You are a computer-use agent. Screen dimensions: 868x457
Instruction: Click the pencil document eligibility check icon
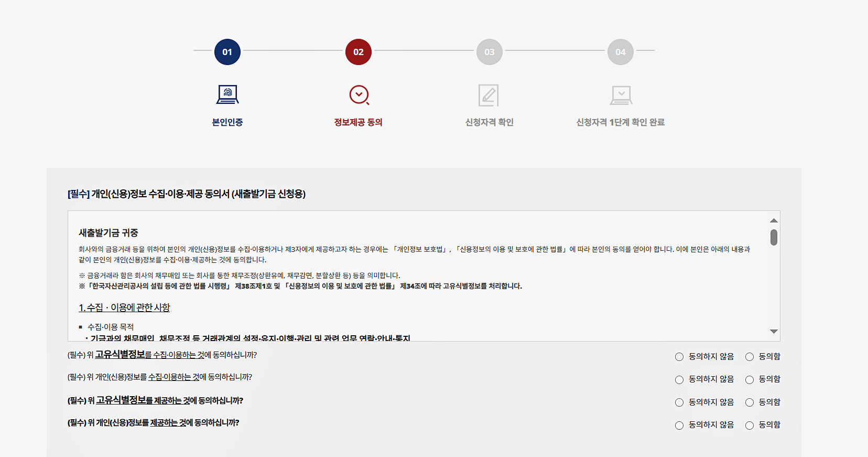tap(489, 95)
